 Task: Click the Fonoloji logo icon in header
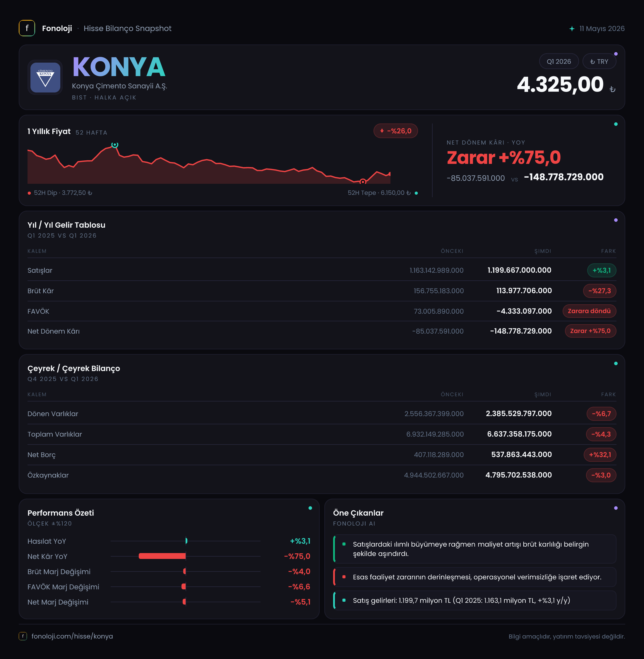pyautogui.click(x=27, y=28)
